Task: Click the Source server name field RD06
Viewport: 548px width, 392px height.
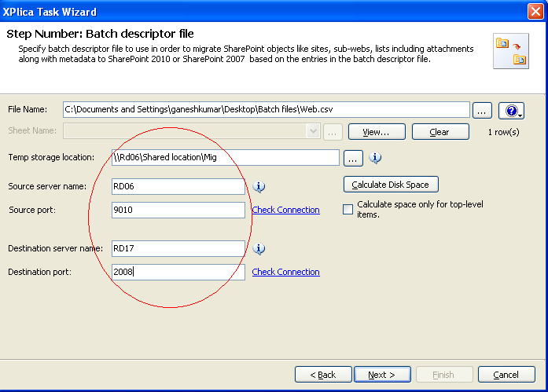Action: tap(178, 186)
